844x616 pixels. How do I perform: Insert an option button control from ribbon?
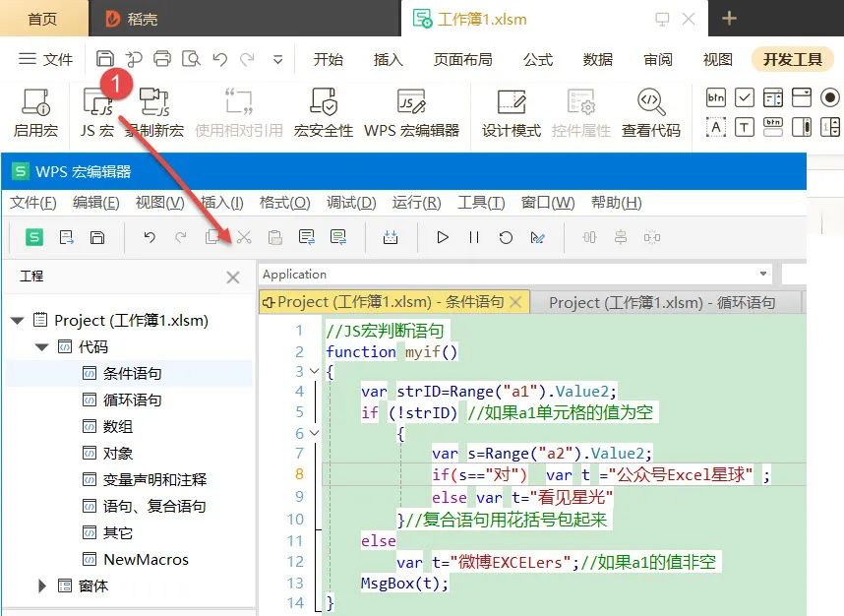[830, 98]
